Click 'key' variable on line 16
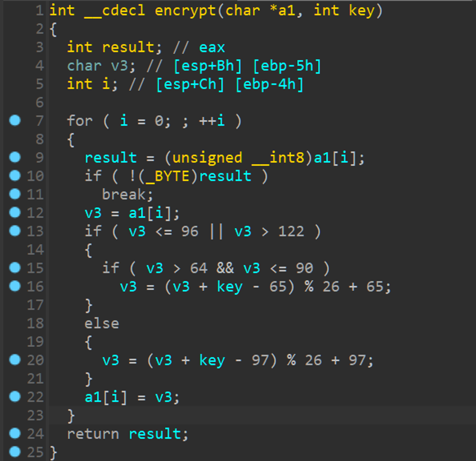This screenshot has height=461, width=476. tap(229, 287)
